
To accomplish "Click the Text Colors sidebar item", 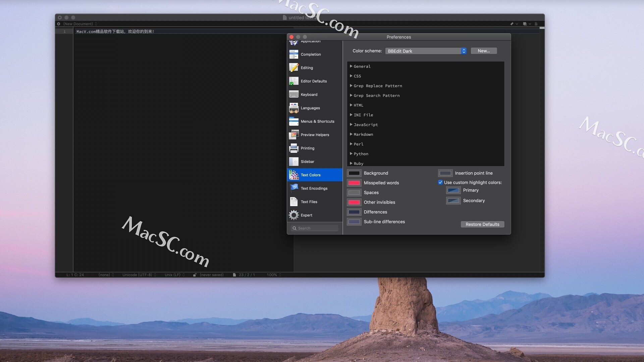I will click(x=311, y=175).
